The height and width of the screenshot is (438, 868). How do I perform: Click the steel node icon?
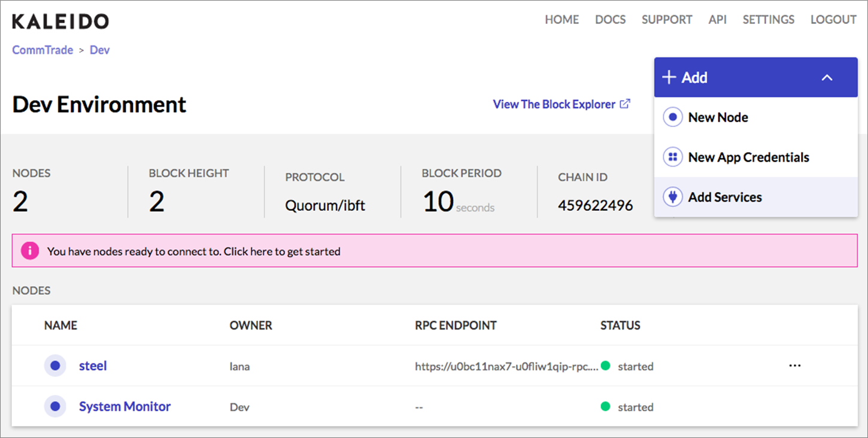(x=55, y=365)
